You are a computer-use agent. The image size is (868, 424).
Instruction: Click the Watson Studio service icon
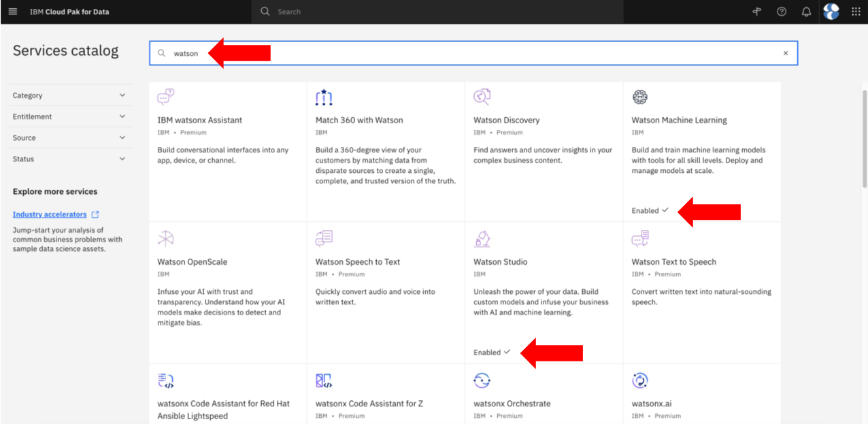pos(482,238)
